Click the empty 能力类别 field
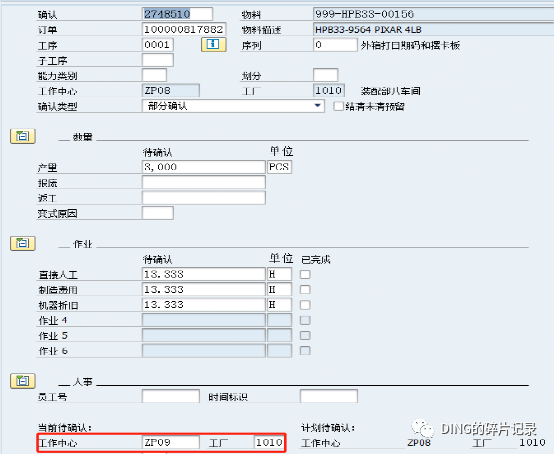Screen dimensions: 554x454 click(x=154, y=75)
